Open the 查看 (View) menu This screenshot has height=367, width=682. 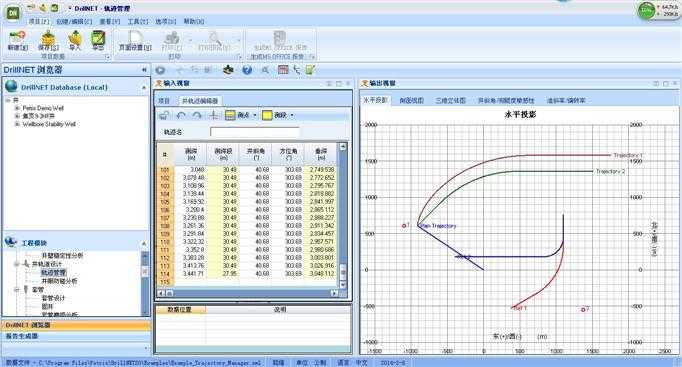pyautogui.click(x=110, y=21)
